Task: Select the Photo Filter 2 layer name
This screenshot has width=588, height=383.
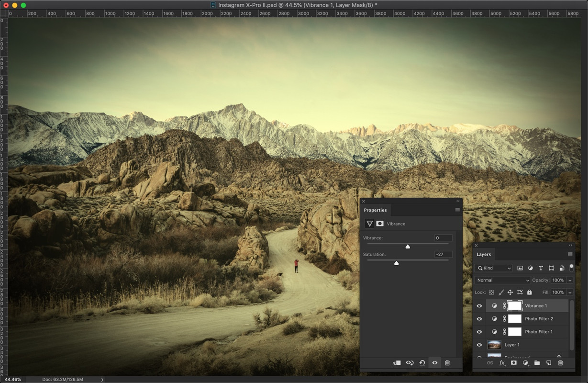Action: coord(539,318)
